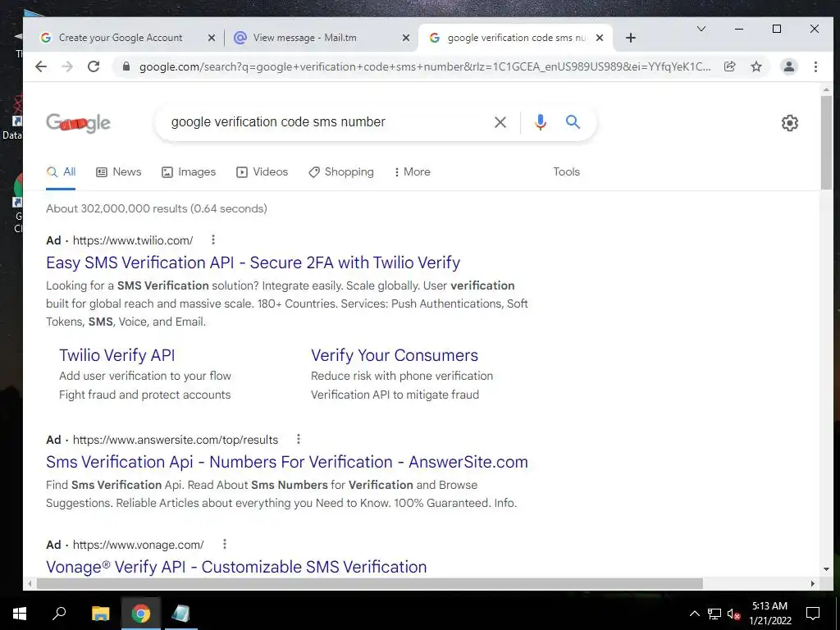Close the google verification code search tab
Viewport: 840px width, 630px height.
600,38
